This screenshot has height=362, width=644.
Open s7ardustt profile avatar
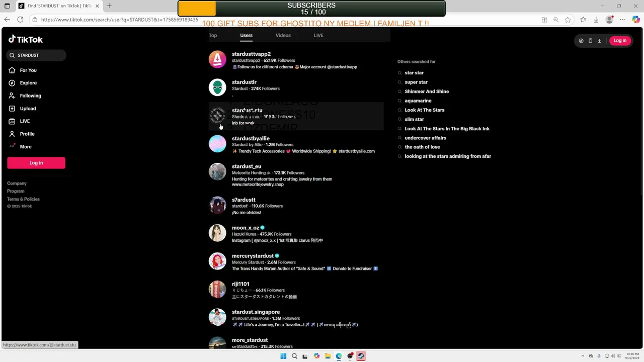(217, 205)
